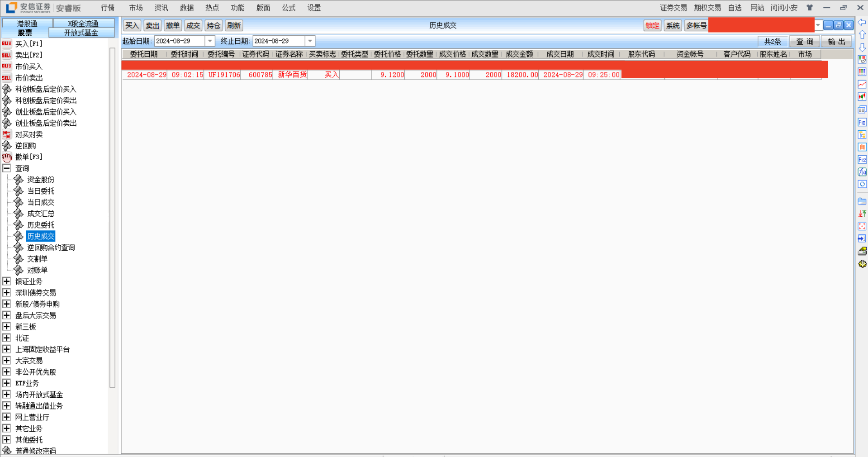This screenshot has width=868, height=457.
Task: Expand the ETF业务 tree node
Action: 6,383
